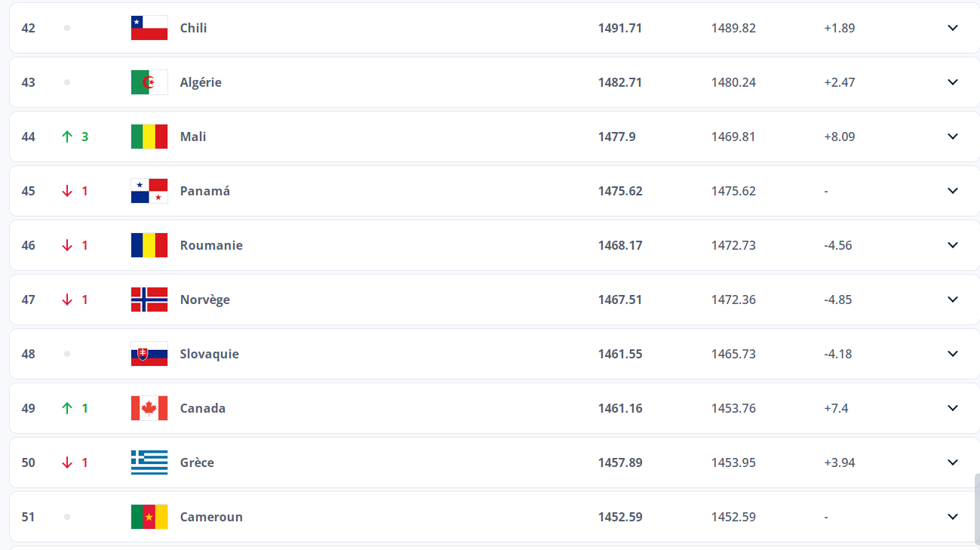Click the Slovakia flag icon
Image resolution: width=980 pixels, height=550 pixels.
149,354
